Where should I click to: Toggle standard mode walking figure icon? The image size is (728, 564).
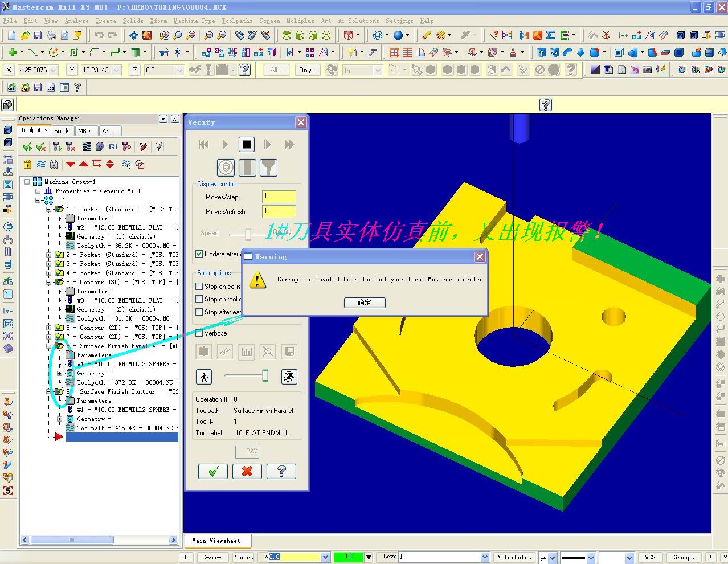click(x=204, y=377)
